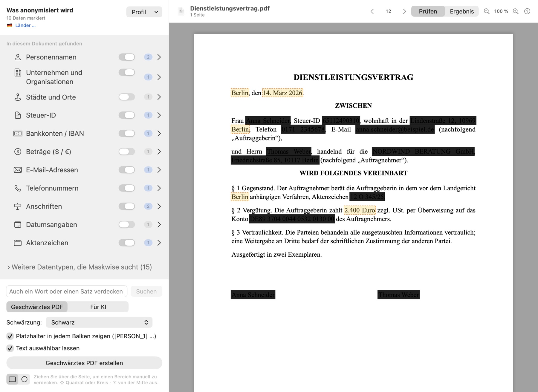The width and height of the screenshot is (538, 392).
Task: Click the Anschriften signpost icon
Action: coord(18,206)
